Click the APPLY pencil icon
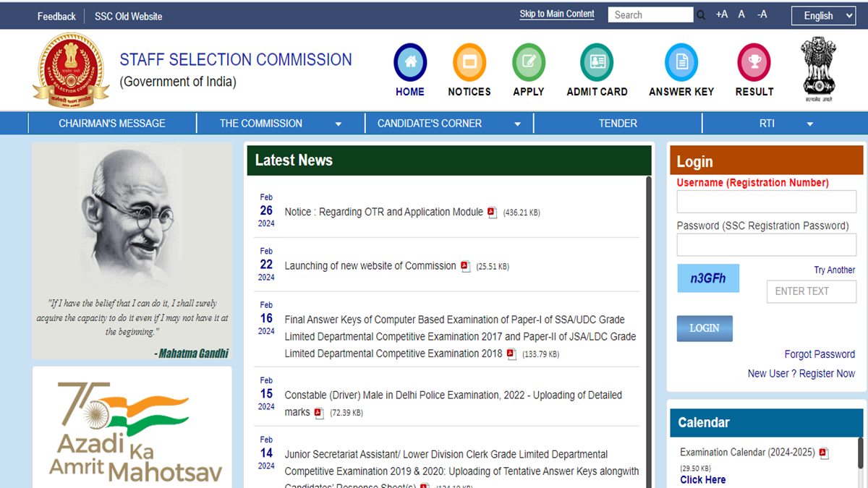 [528, 63]
